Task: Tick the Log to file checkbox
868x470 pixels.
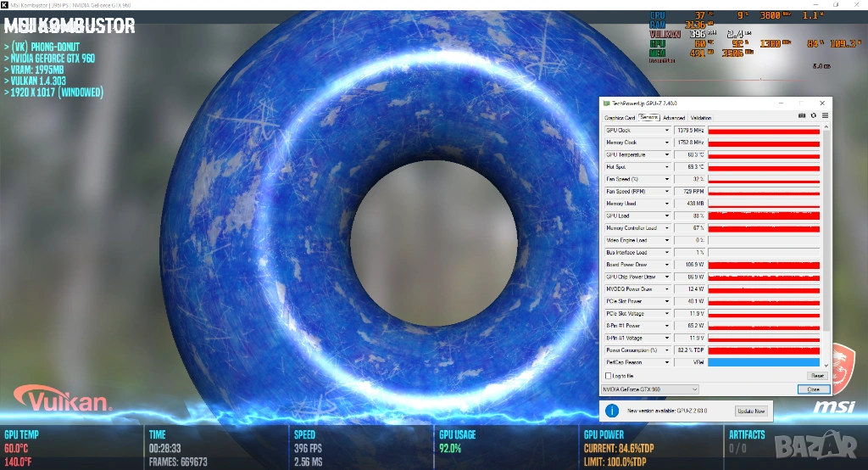Action: pyautogui.click(x=608, y=376)
